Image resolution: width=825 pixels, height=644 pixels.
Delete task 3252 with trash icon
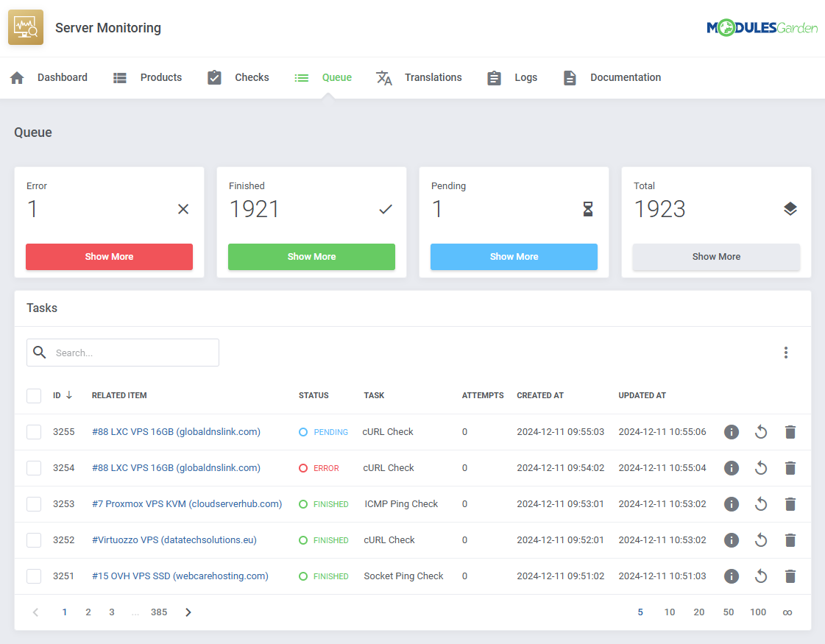(x=790, y=539)
